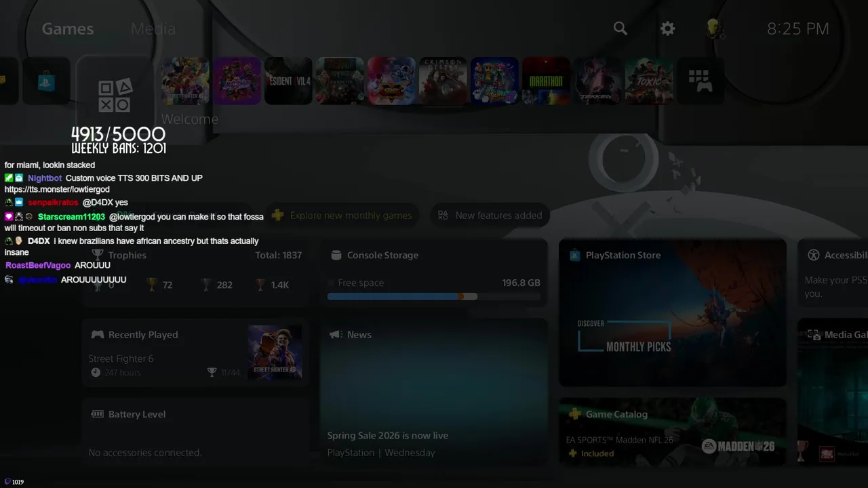868x488 pixels.
Task: Open the Game Library grid icon
Action: 701,81
